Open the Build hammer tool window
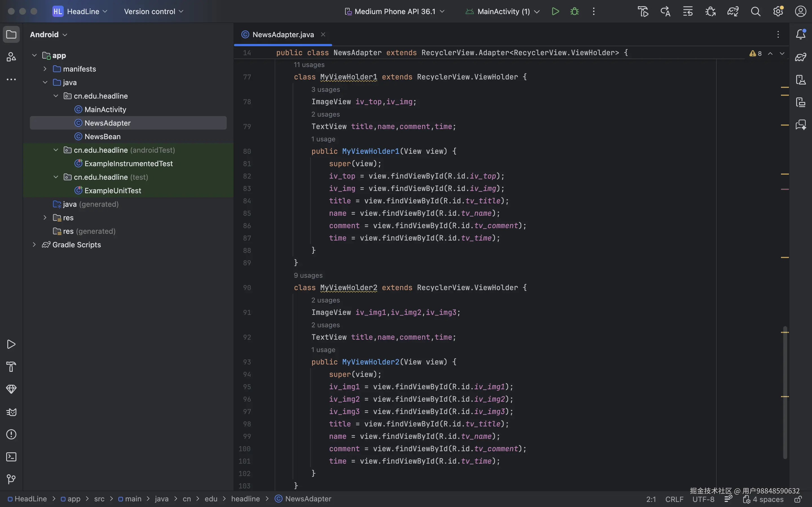 [11, 366]
